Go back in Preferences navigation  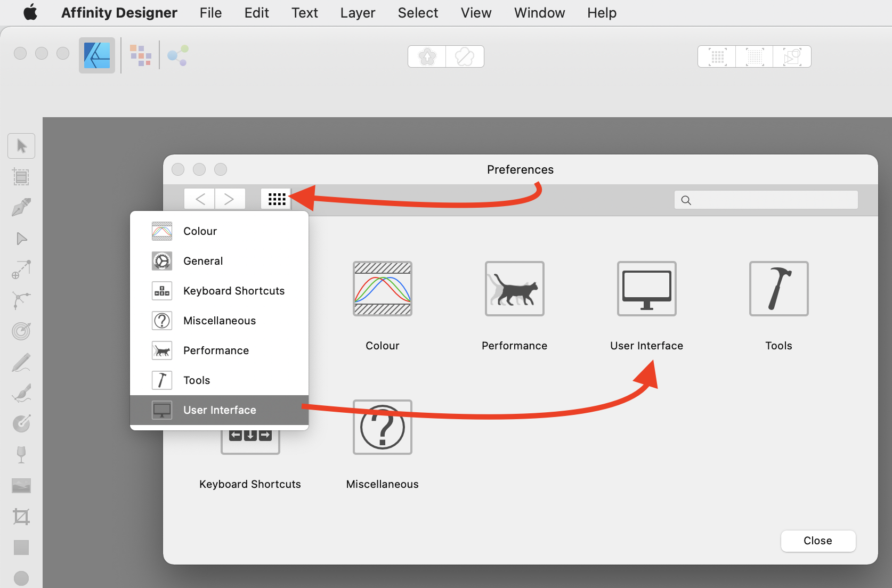(x=200, y=199)
